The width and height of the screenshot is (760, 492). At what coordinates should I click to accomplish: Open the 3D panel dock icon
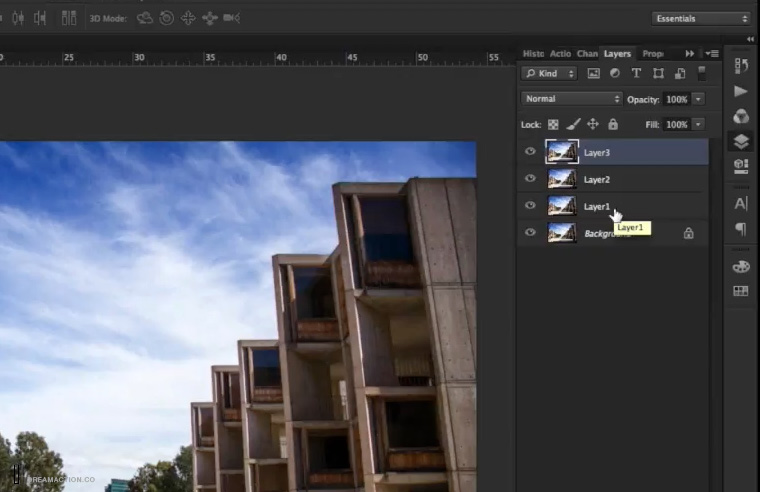[x=741, y=166]
